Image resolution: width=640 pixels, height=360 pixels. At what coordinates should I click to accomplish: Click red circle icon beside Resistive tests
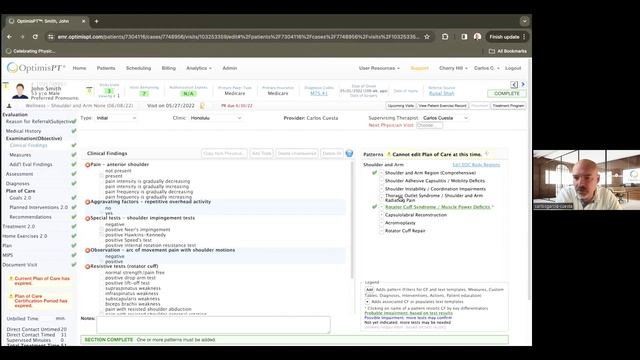click(x=87, y=267)
